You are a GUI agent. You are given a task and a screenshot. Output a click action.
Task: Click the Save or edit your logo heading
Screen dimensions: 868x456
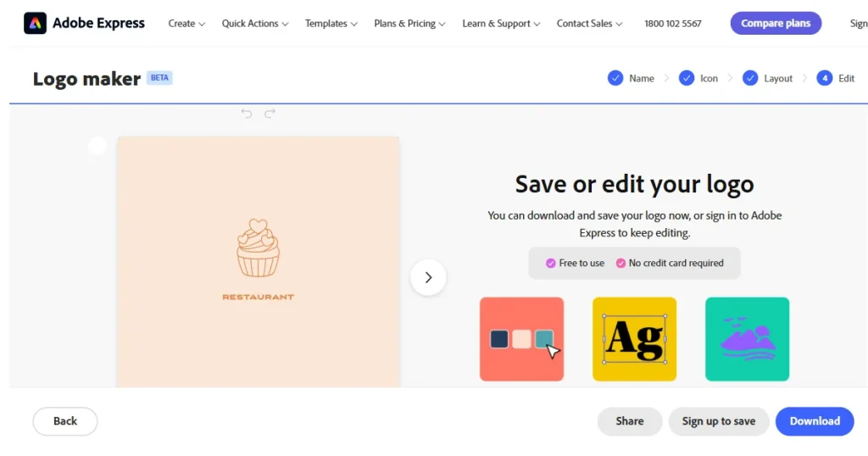pyautogui.click(x=634, y=184)
